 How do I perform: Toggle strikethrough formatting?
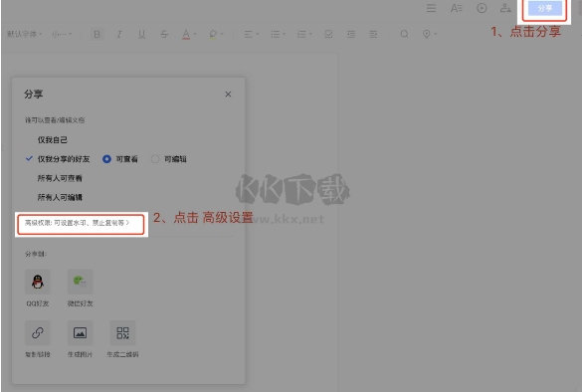tap(164, 34)
